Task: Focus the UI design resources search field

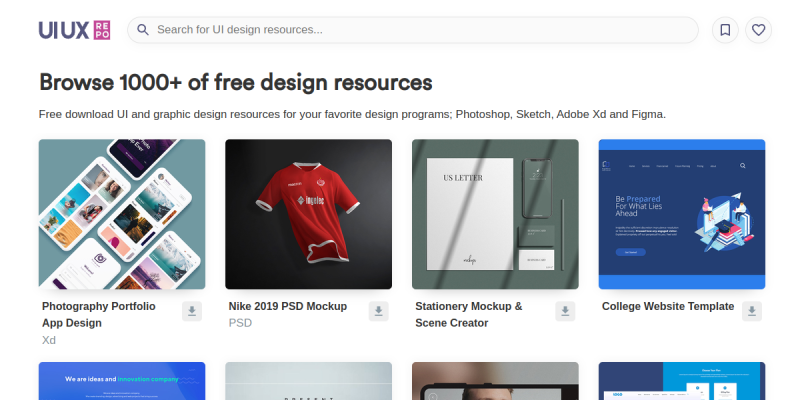Action: pyautogui.click(x=412, y=30)
